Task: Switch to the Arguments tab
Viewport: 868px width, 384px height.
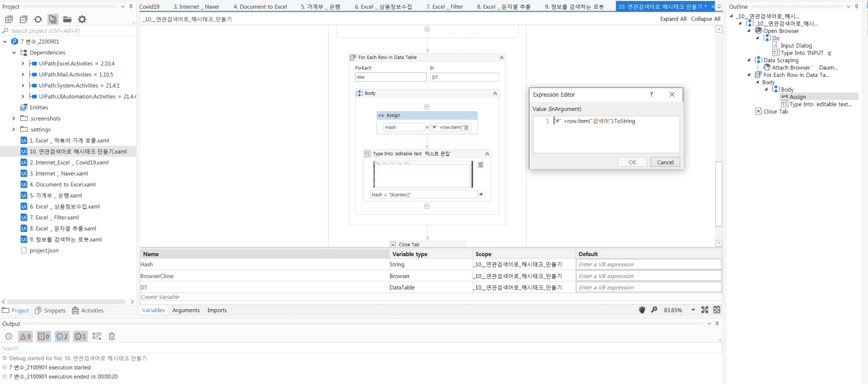Action: (186, 310)
